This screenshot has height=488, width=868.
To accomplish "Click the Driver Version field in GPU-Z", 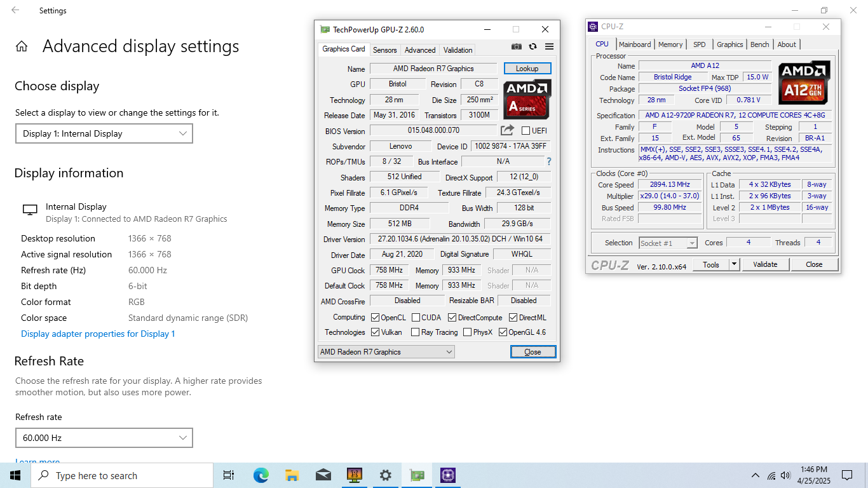I will [x=460, y=239].
